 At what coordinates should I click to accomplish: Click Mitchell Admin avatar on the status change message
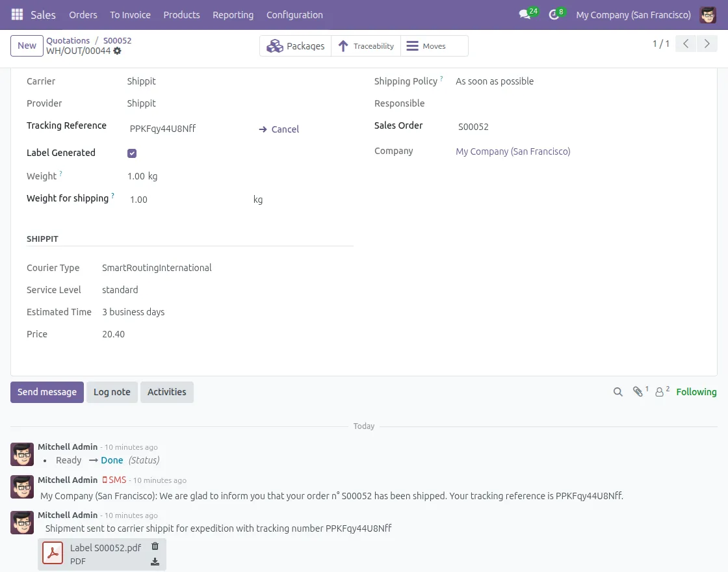pos(22,454)
